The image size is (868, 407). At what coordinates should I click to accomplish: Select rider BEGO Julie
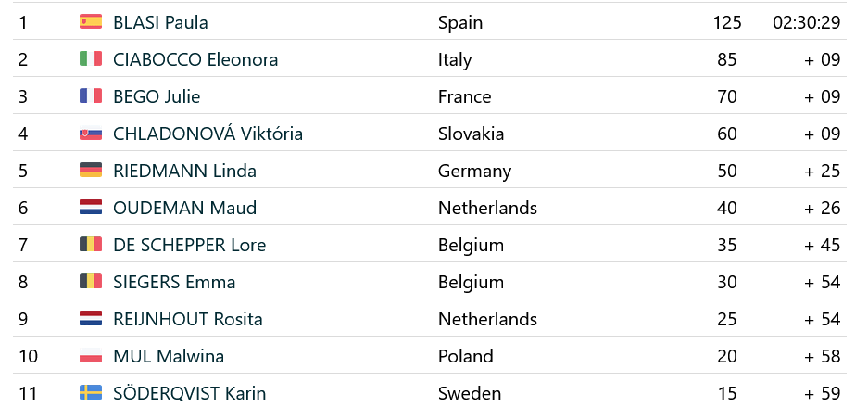coord(157,96)
